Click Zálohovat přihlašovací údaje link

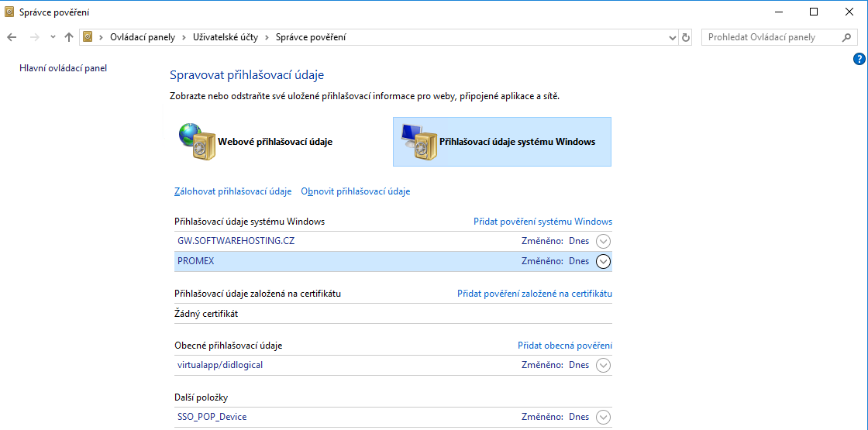pyautogui.click(x=232, y=191)
